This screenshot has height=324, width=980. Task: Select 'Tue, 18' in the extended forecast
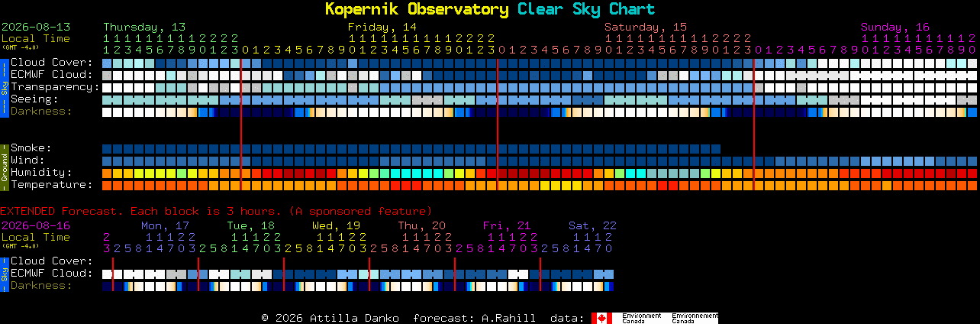tap(250, 225)
